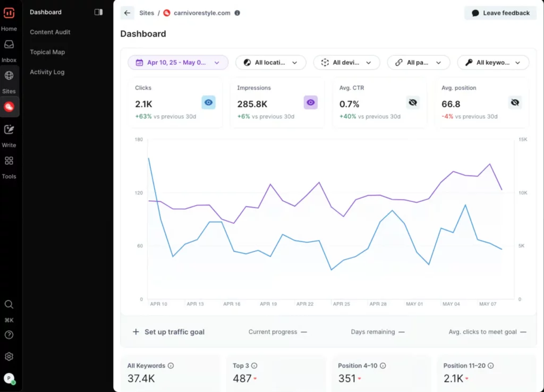The width and height of the screenshot is (544, 392).
Task: Show Avg. CTR line on chart
Action: pos(413,103)
